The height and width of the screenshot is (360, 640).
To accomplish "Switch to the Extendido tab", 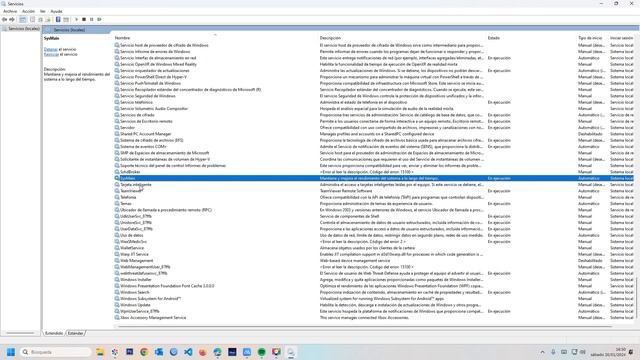I will pos(54,333).
